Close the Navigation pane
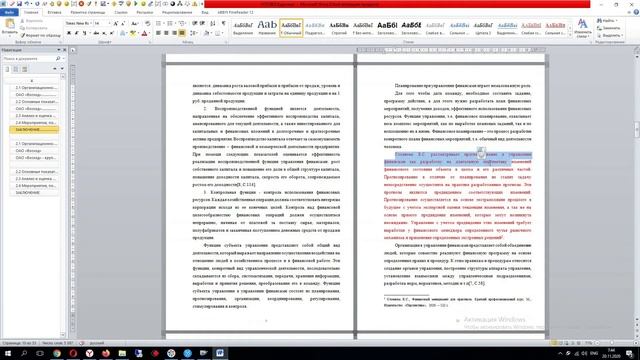 coord(64,50)
